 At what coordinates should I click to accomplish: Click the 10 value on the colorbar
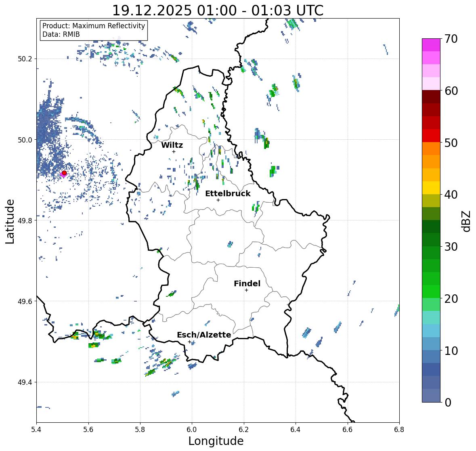point(451,350)
